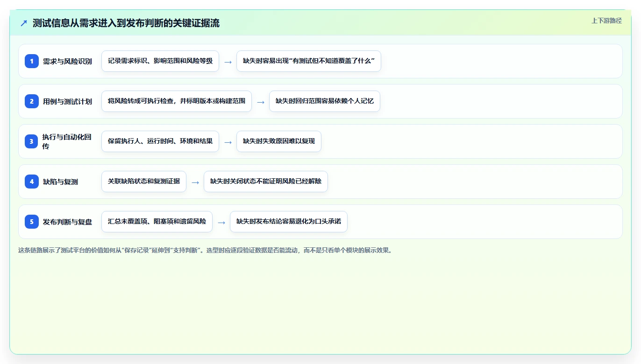Click the arrow in the 缺陷与复测 row
Screen dimensions: 641x364
coord(195,182)
